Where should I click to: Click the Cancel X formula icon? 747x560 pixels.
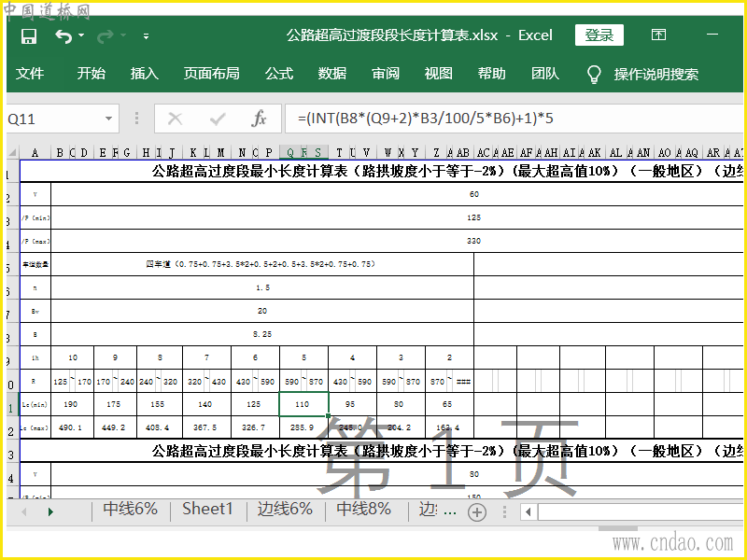click(175, 119)
